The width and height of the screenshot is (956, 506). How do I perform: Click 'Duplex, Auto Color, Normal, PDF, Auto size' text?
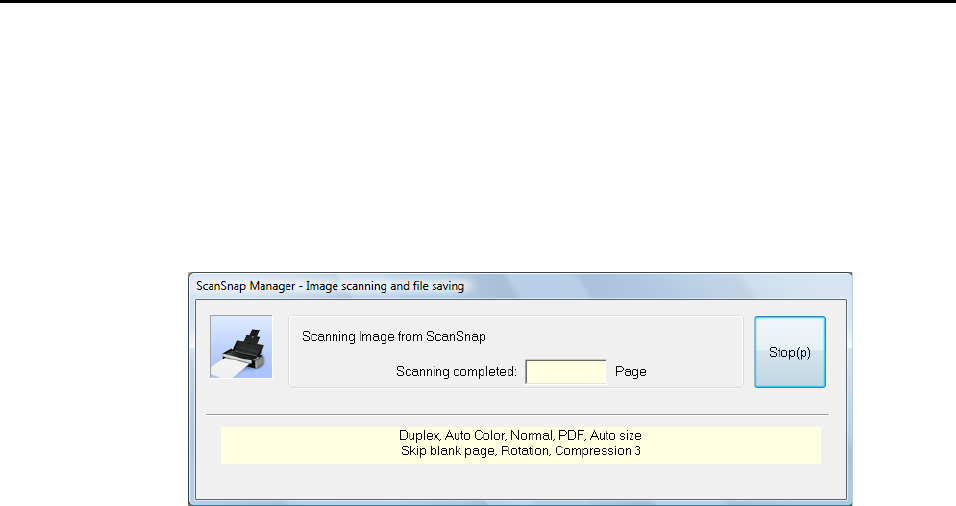(x=520, y=435)
